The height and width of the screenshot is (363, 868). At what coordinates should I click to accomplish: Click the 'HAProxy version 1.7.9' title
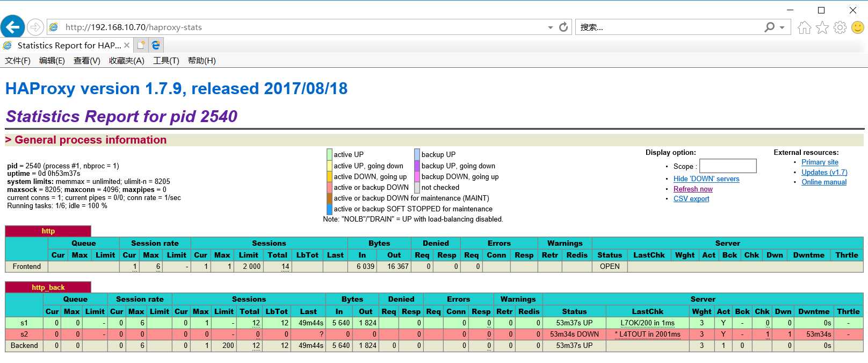pyautogui.click(x=176, y=88)
